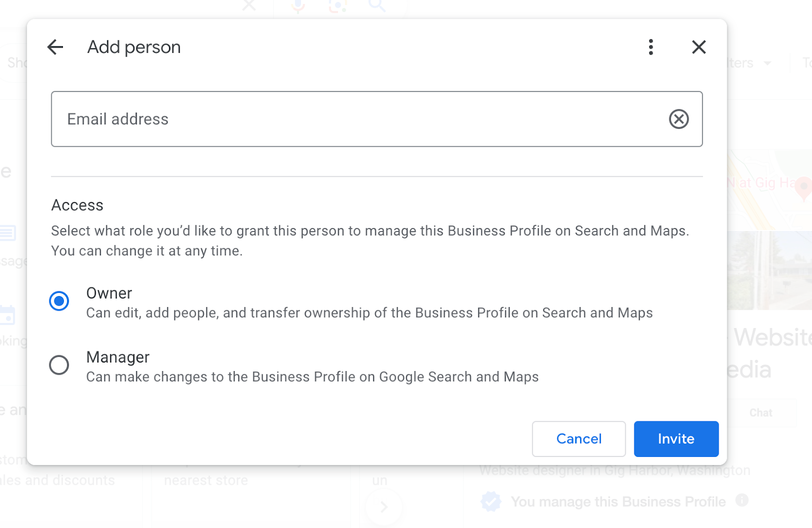Click the Owner description about transferring ownership

(369, 313)
